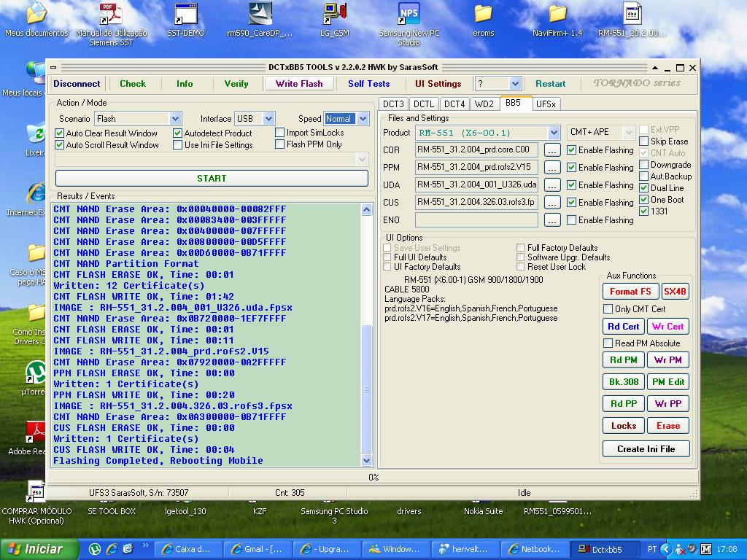Click the Info toolbar button
This screenshot has width=747, height=560.
click(x=185, y=84)
